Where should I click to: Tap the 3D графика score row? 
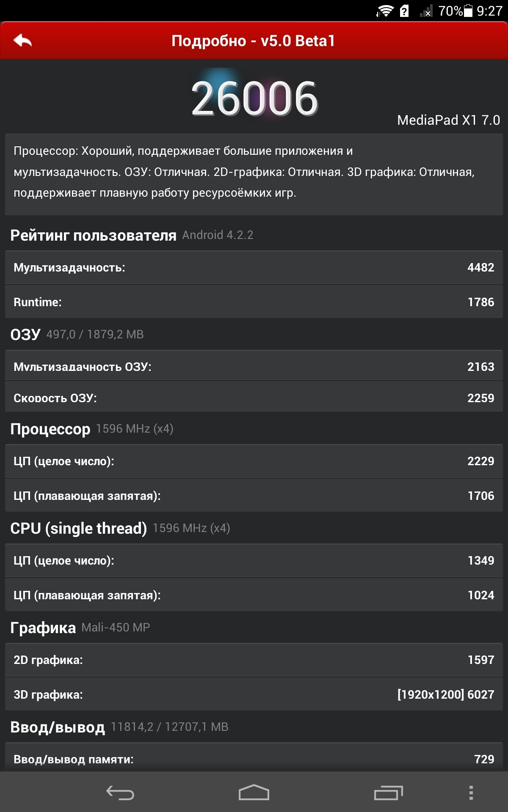[x=254, y=694]
